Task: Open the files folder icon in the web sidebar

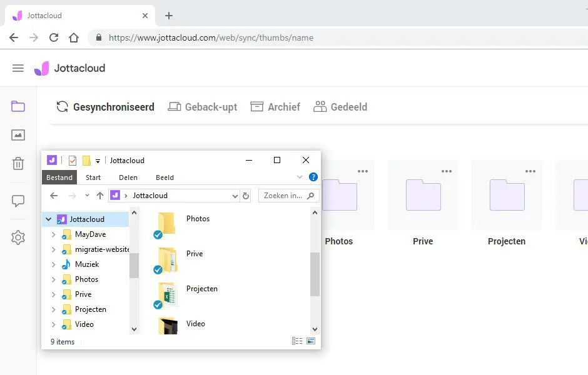Action: tap(18, 106)
